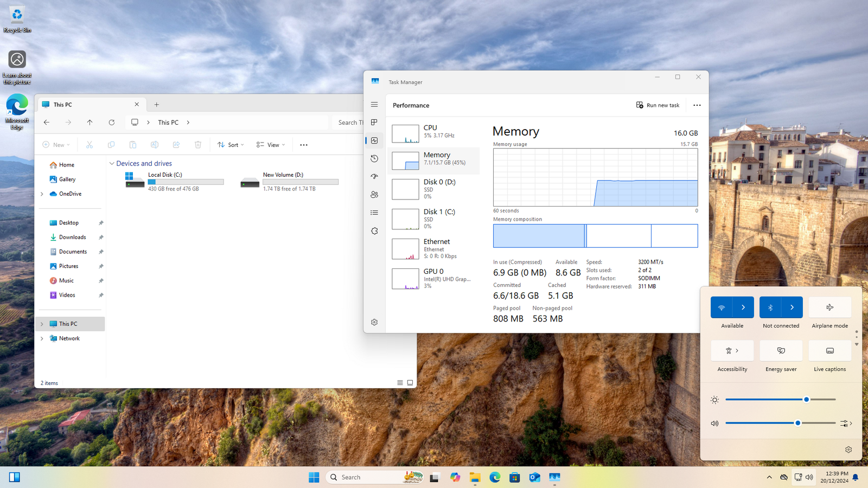Close the This PC tab
This screenshot has height=488, width=868.
(137, 105)
